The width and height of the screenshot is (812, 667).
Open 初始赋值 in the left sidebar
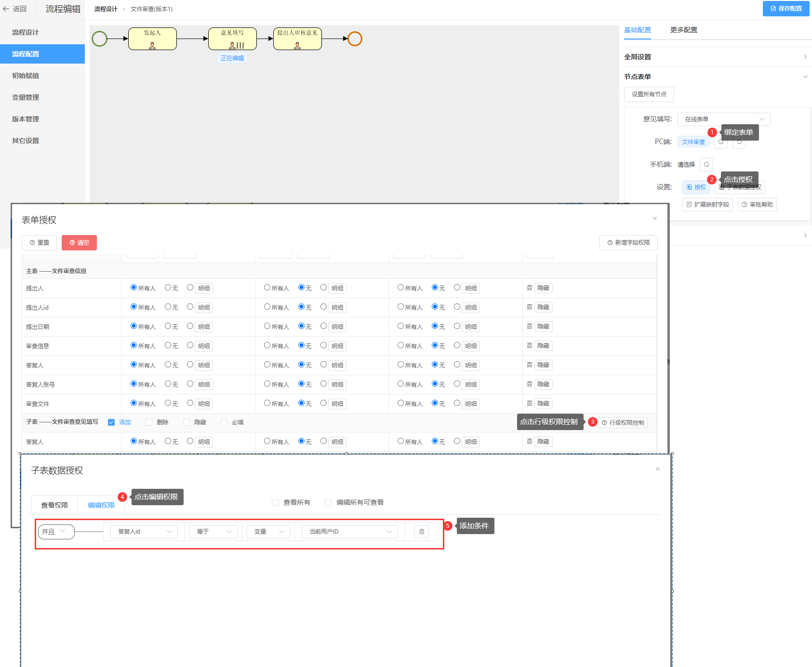coord(42,76)
